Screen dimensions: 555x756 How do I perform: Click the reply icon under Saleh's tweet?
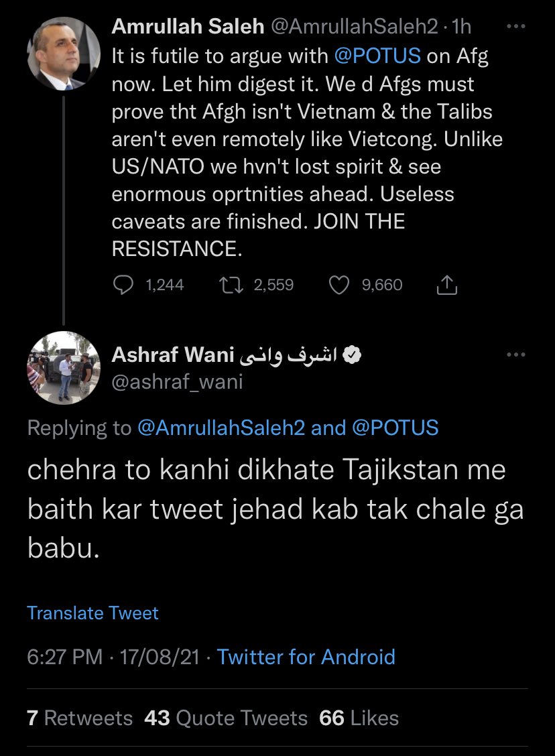click(x=123, y=286)
